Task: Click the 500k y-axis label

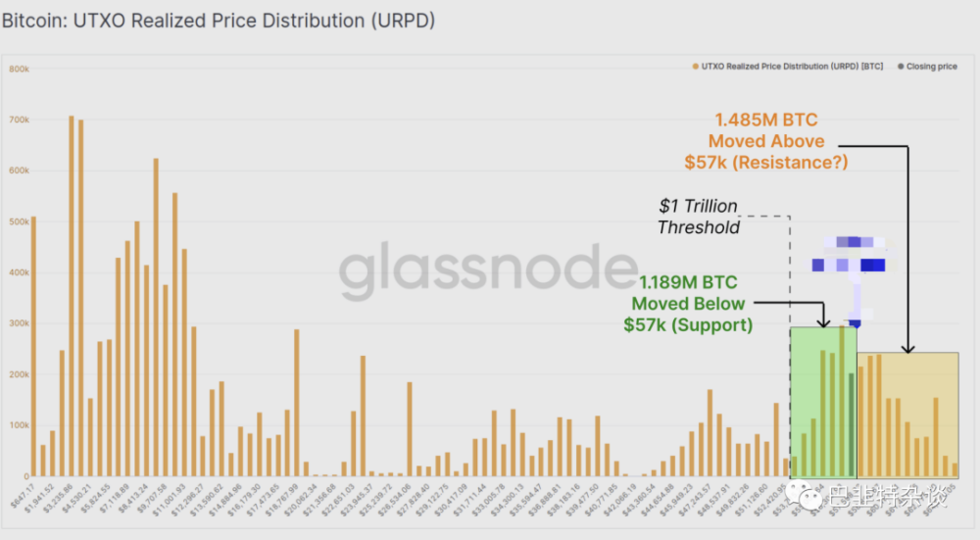Action: click(x=18, y=221)
